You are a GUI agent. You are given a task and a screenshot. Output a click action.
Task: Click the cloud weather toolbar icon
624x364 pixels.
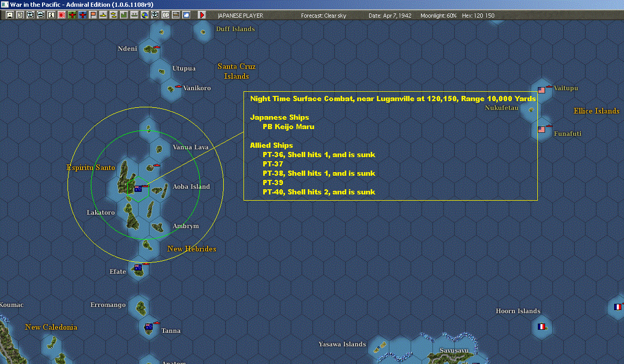click(x=187, y=15)
